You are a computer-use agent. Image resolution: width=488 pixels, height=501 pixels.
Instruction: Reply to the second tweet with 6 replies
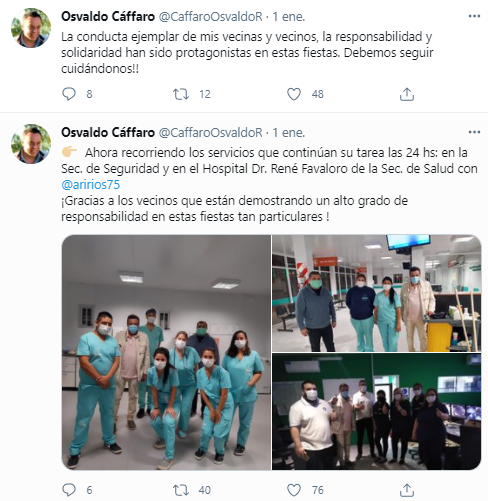pos(69,490)
